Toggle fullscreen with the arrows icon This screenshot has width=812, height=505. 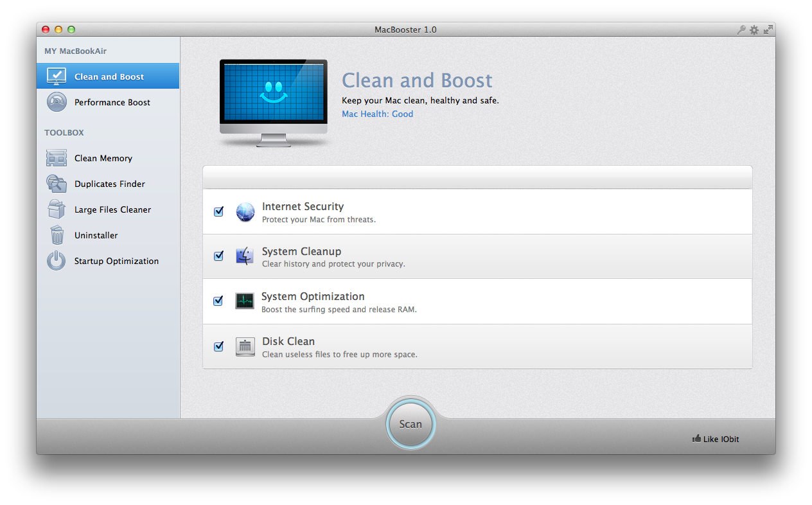click(x=768, y=30)
